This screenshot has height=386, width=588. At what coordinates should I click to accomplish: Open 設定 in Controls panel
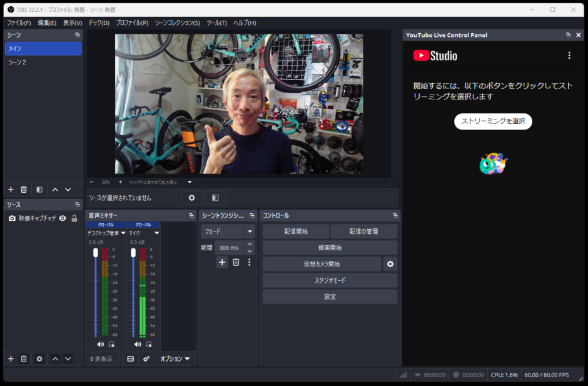click(330, 297)
